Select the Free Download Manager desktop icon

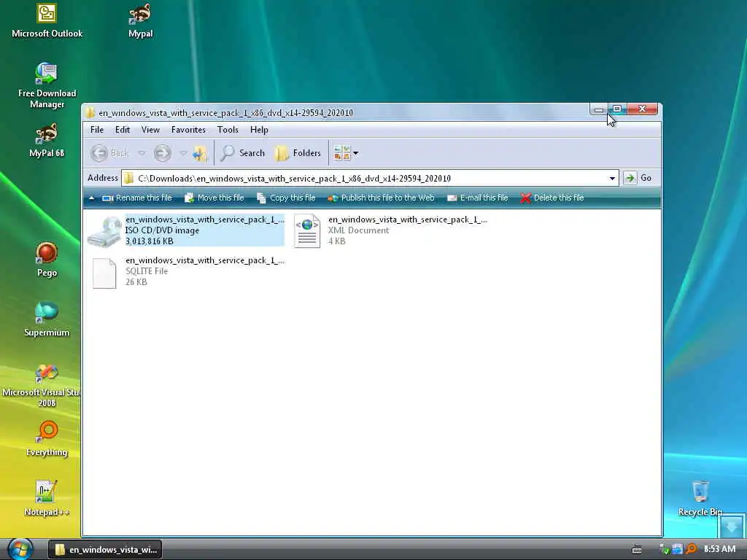pos(47,86)
